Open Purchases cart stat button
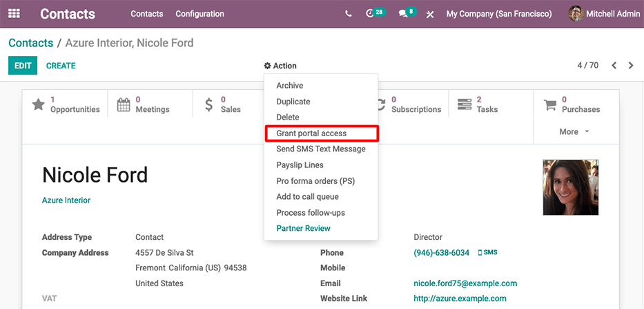This screenshot has height=309, width=644. [572, 104]
